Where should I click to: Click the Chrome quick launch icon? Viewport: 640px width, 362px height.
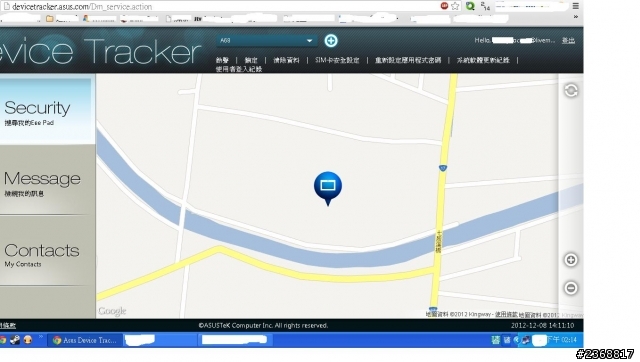pos(3,340)
